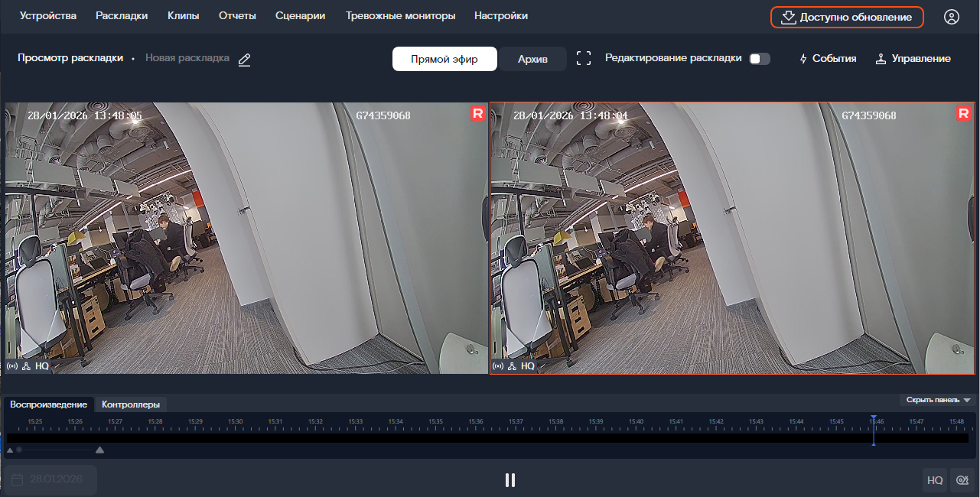Click the timeline zoom slider
Screen dimensions: 980x497
coord(55,450)
